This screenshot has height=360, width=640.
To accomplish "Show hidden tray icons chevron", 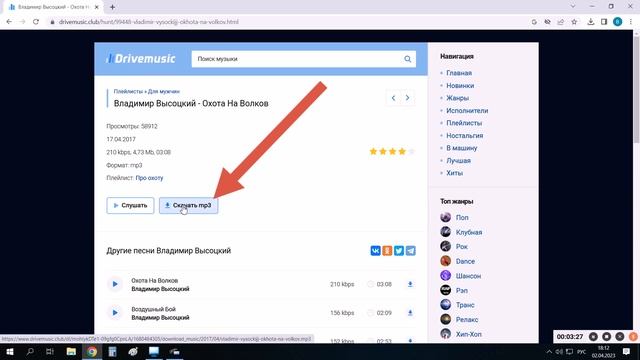I will coord(549,351).
